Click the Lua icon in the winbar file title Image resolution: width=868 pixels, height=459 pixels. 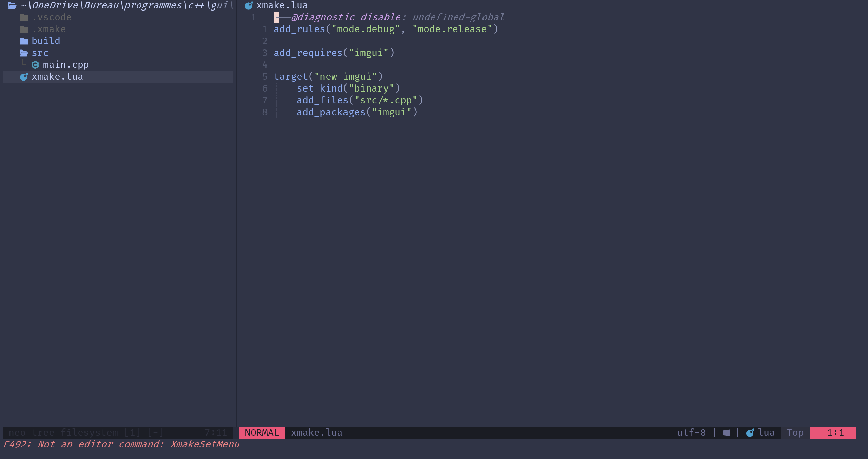point(249,5)
